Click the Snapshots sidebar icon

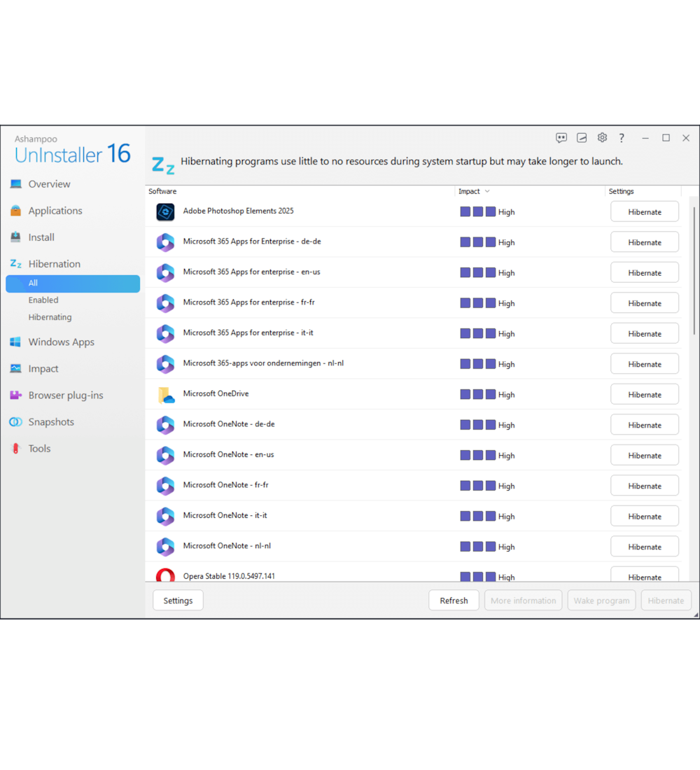click(15, 422)
